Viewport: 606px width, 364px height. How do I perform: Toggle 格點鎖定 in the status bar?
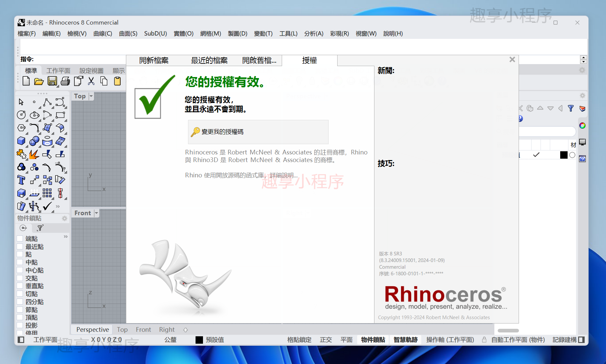coord(299,340)
